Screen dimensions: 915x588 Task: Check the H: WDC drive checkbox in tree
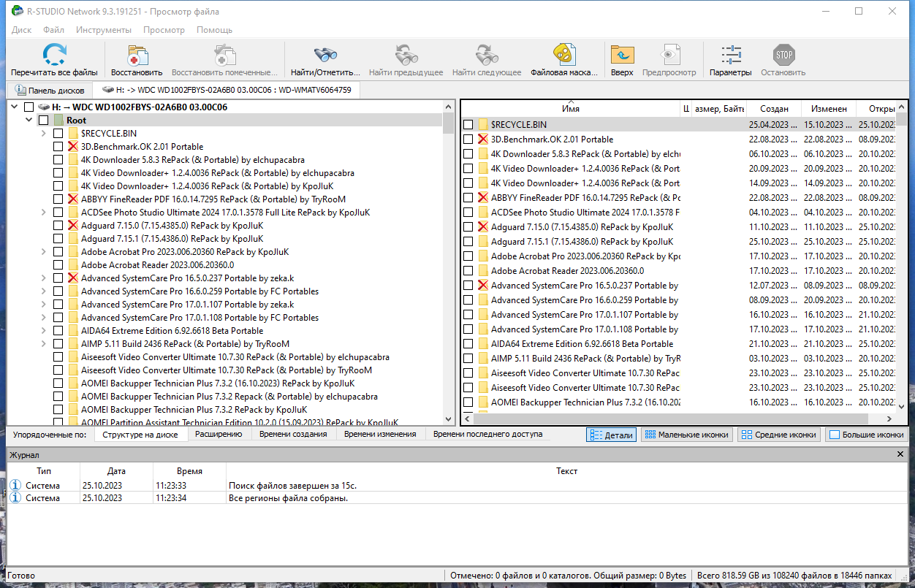pyautogui.click(x=29, y=107)
